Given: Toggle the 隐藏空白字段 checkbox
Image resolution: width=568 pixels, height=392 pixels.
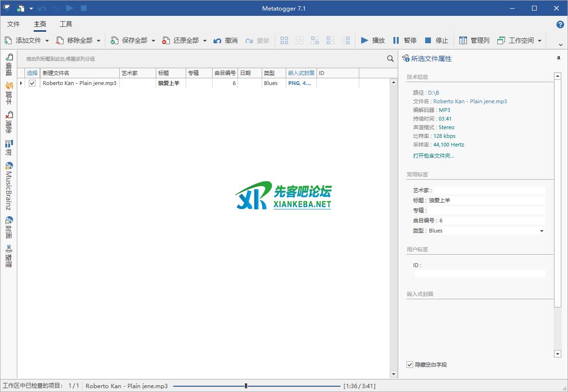Looking at the screenshot, I should pyautogui.click(x=410, y=365).
